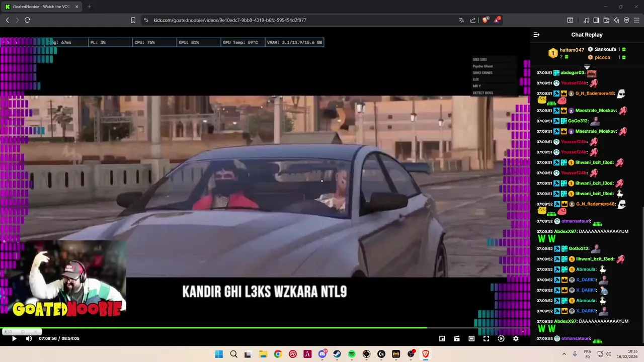
Task: Translate this page icon
Action: click(461, 20)
